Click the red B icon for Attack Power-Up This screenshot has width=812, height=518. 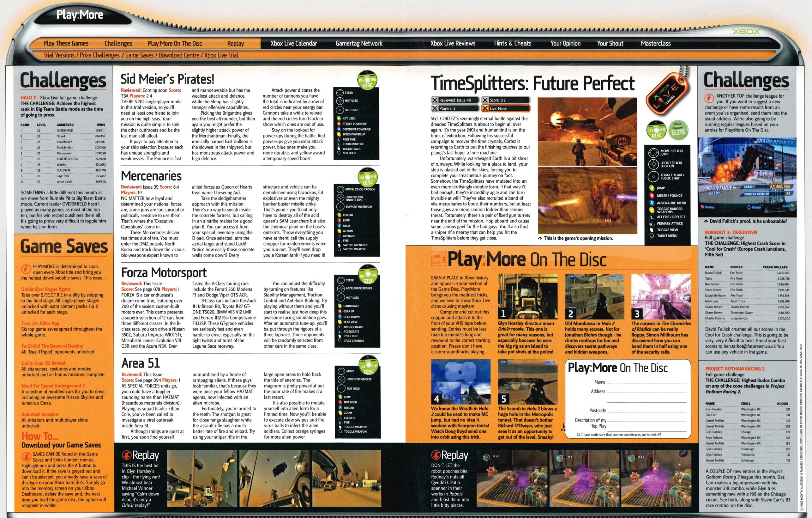point(339,124)
